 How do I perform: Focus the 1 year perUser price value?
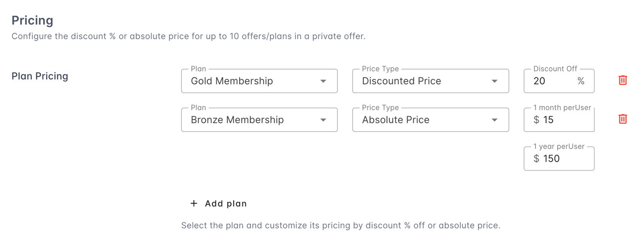point(551,159)
